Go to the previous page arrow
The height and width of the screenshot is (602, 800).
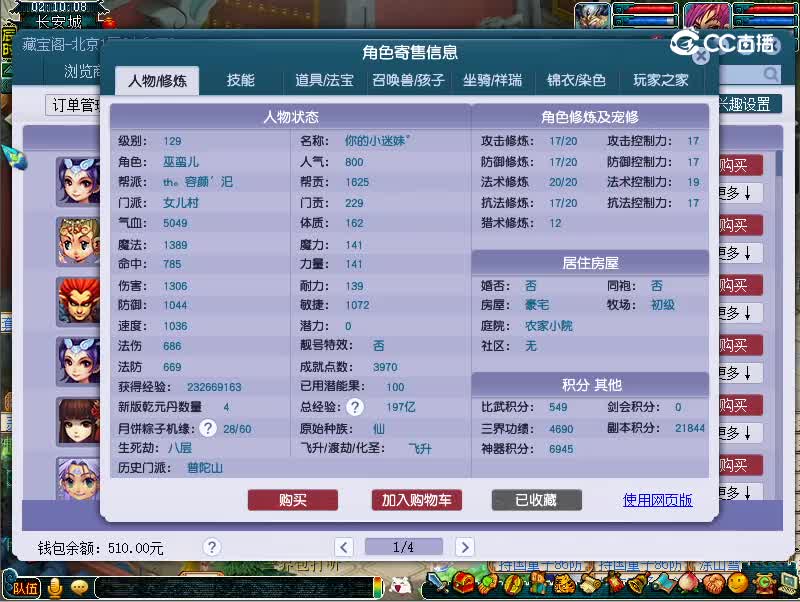click(x=344, y=547)
